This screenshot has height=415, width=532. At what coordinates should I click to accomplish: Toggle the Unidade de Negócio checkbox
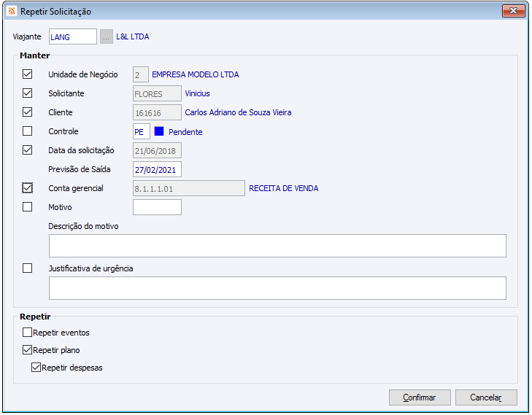pyautogui.click(x=28, y=74)
